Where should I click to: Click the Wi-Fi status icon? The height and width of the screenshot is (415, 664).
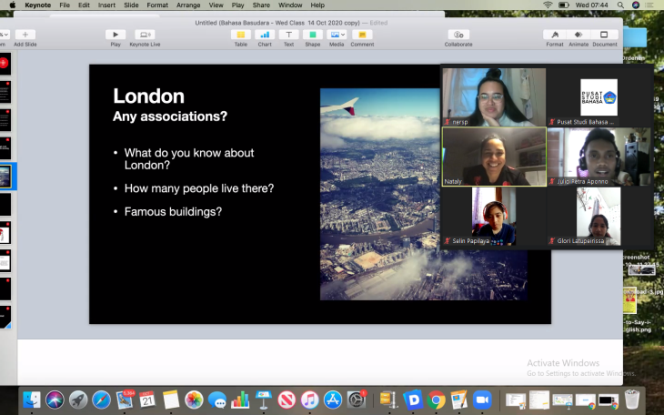(548, 5)
